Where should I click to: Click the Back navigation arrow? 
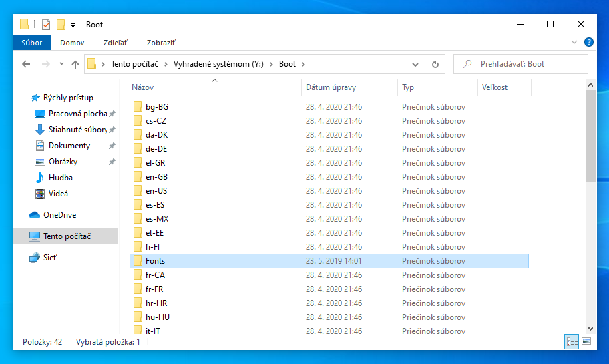pyautogui.click(x=26, y=64)
